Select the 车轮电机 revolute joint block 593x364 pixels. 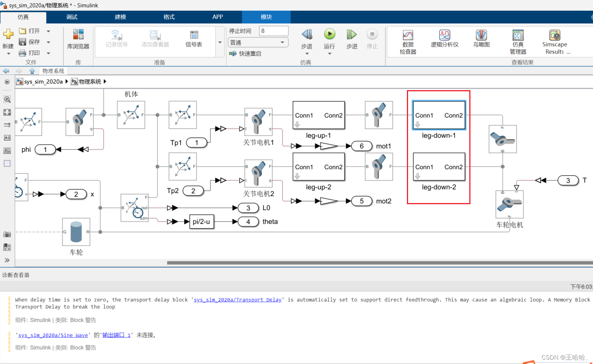point(509,205)
